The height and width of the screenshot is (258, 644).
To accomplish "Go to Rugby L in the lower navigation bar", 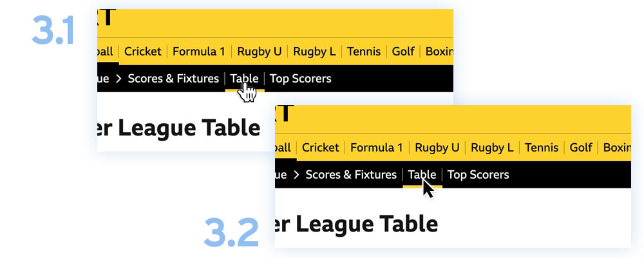I will coord(492,148).
